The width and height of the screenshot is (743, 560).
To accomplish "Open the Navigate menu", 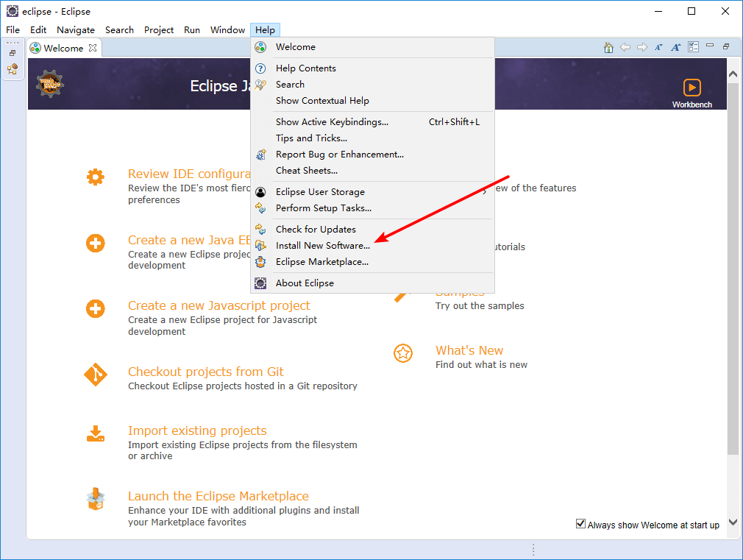I will pyautogui.click(x=76, y=30).
